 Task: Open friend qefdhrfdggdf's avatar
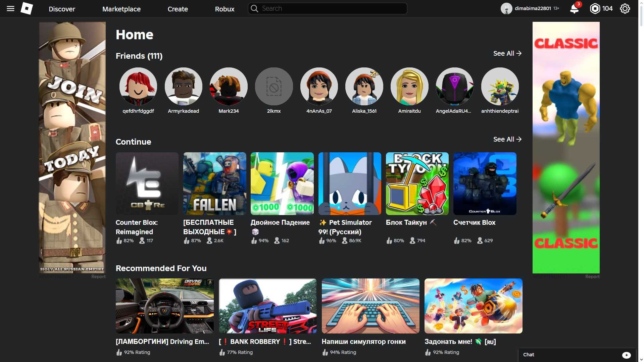coord(138,87)
